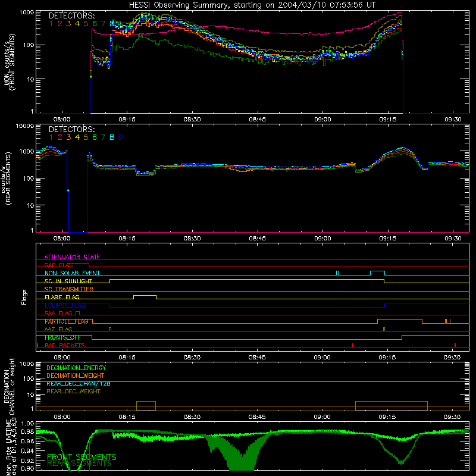
Task: Select detector 6 in the rear segments legend
Action: [x=95, y=137]
